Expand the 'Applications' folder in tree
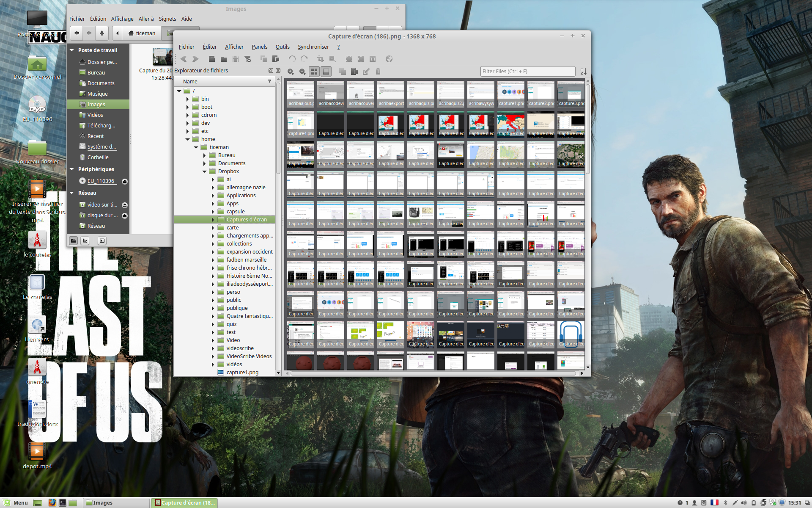Screen dimensions: 812x508 click(x=213, y=196)
